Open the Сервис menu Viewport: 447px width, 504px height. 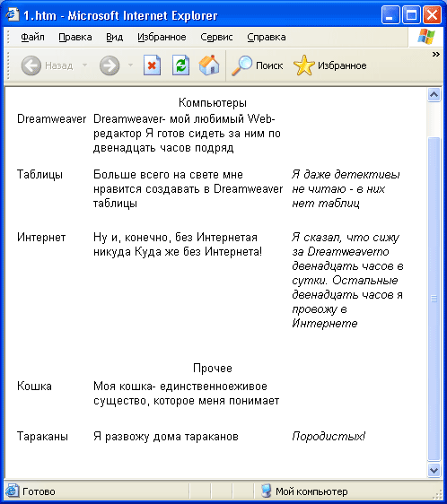point(216,38)
